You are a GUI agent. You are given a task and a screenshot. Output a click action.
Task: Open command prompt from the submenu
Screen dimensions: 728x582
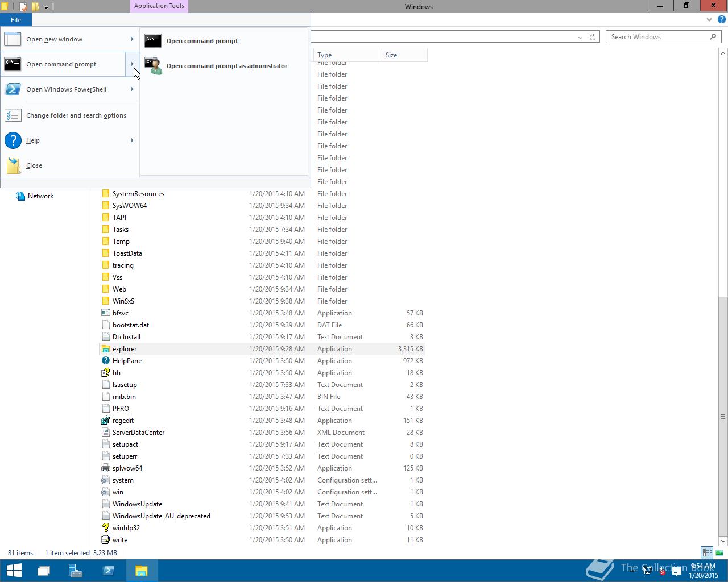(224, 41)
